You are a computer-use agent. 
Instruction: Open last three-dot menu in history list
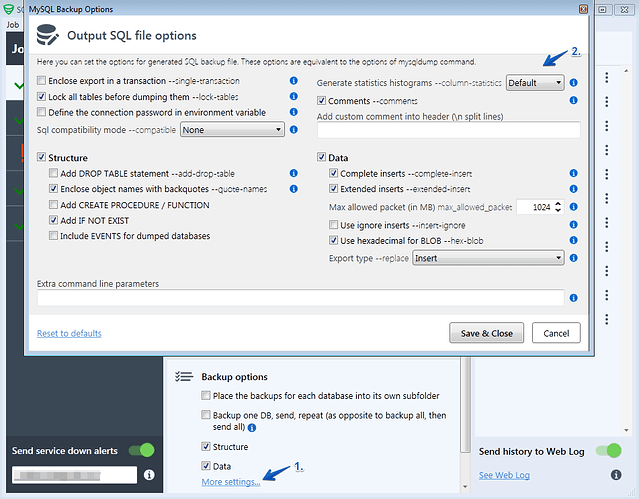tap(607, 319)
